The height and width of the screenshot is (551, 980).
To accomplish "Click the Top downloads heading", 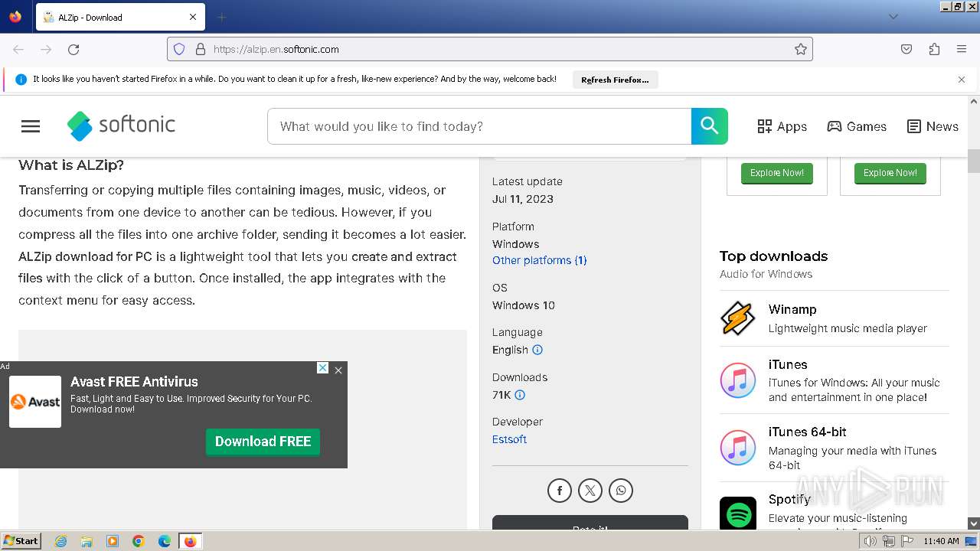I will 773,256.
